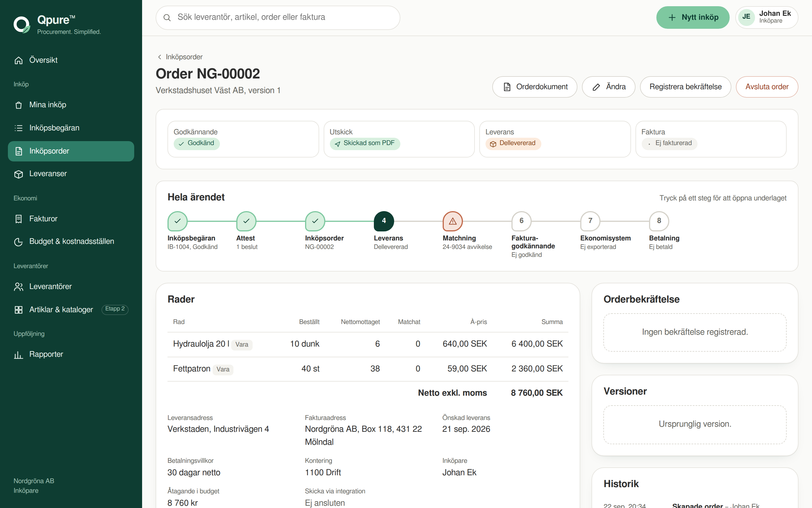
Task: Click the Rapporter bar chart icon
Action: [18, 355]
